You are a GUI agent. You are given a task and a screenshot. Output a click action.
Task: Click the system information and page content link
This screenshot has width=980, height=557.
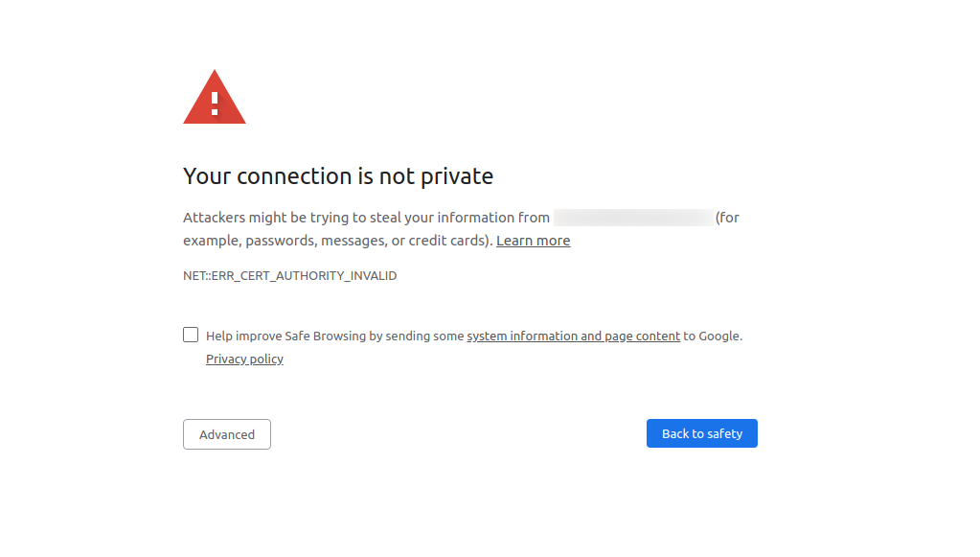point(573,336)
